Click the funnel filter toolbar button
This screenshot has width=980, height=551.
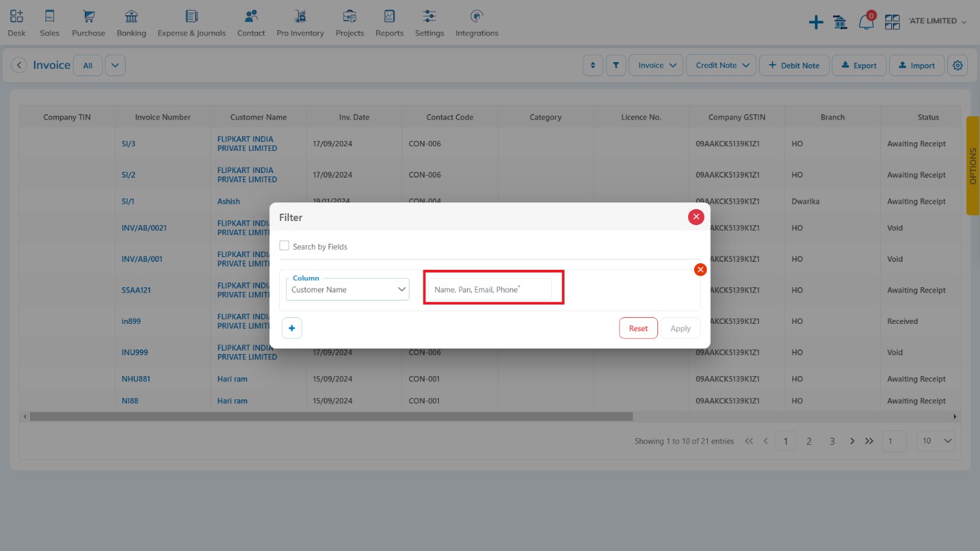point(616,65)
